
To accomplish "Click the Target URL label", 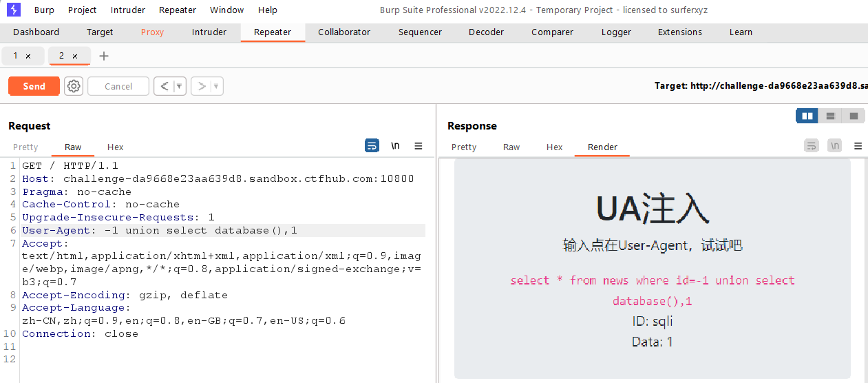I will click(x=760, y=86).
